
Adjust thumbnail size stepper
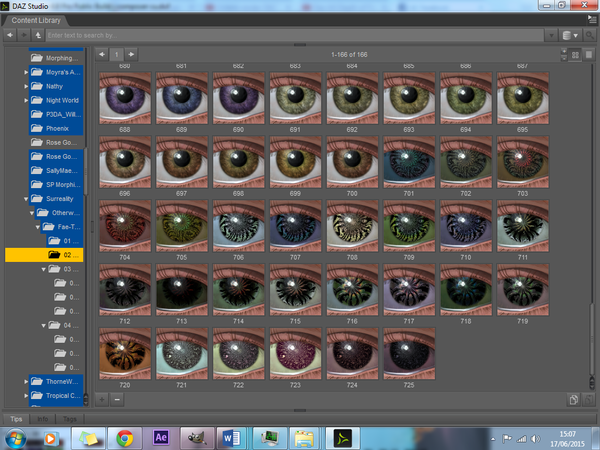coord(564,55)
